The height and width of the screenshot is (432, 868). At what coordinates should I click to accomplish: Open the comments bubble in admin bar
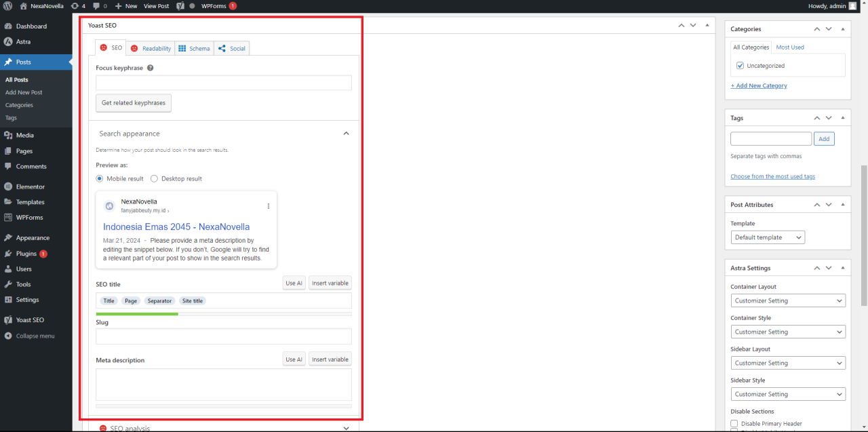[x=99, y=6]
